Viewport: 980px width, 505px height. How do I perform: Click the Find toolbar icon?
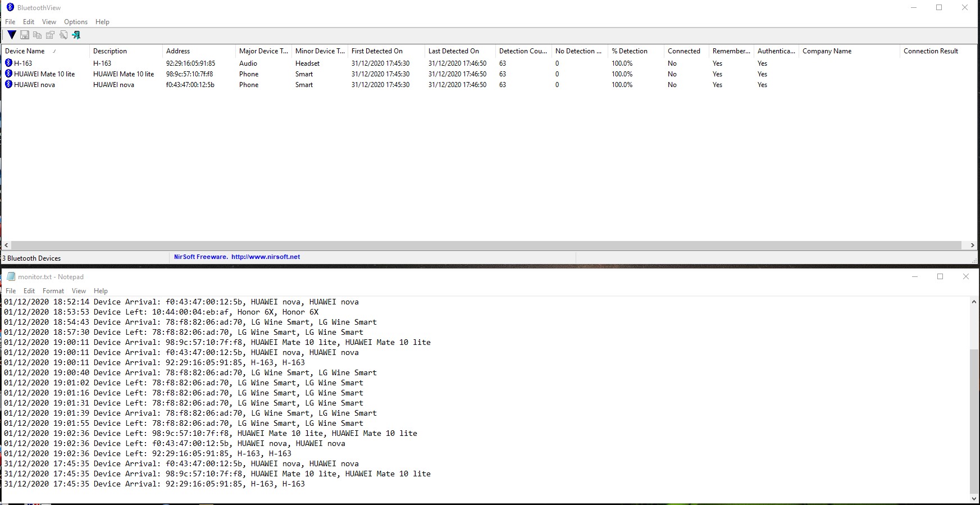point(63,35)
